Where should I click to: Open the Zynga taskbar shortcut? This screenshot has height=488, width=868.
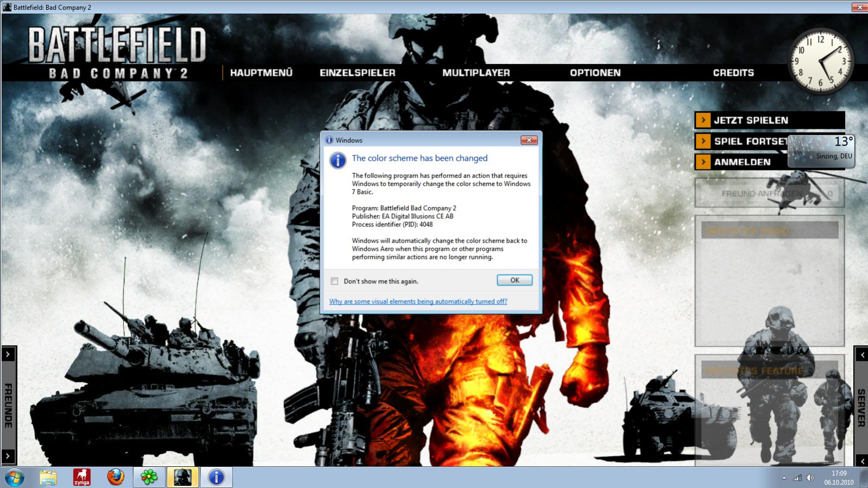point(82,477)
